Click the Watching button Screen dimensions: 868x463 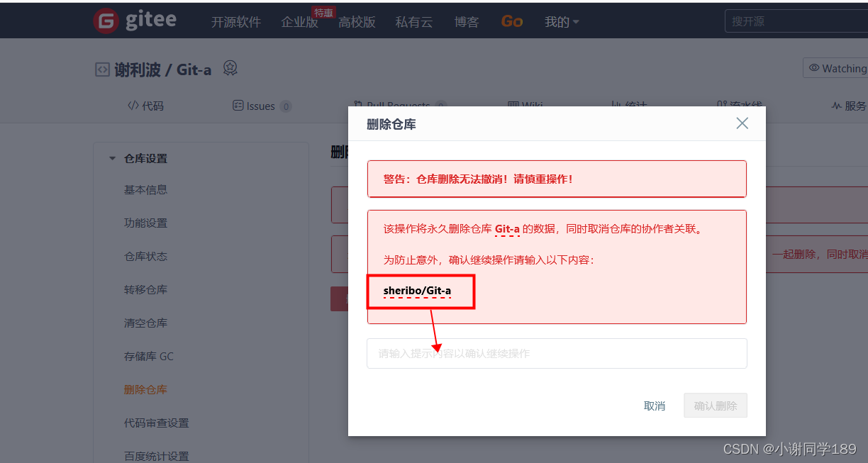coord(837,68)
